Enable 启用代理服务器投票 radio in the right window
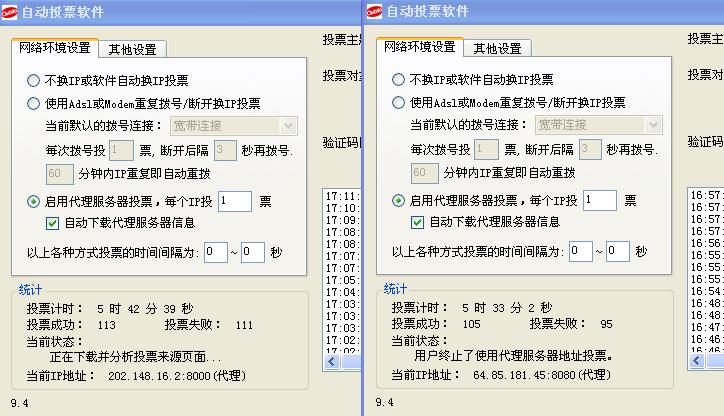 coord(399,201)
